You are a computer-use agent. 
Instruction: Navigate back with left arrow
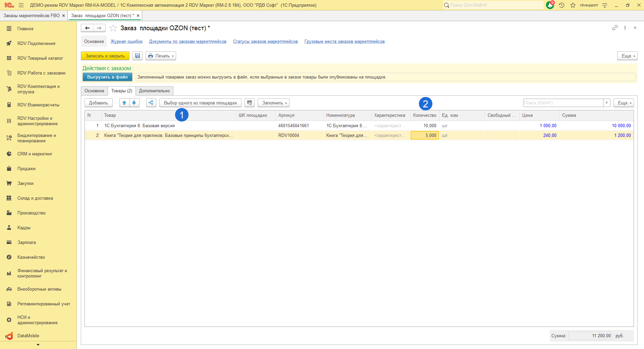[x=87, y=28]
